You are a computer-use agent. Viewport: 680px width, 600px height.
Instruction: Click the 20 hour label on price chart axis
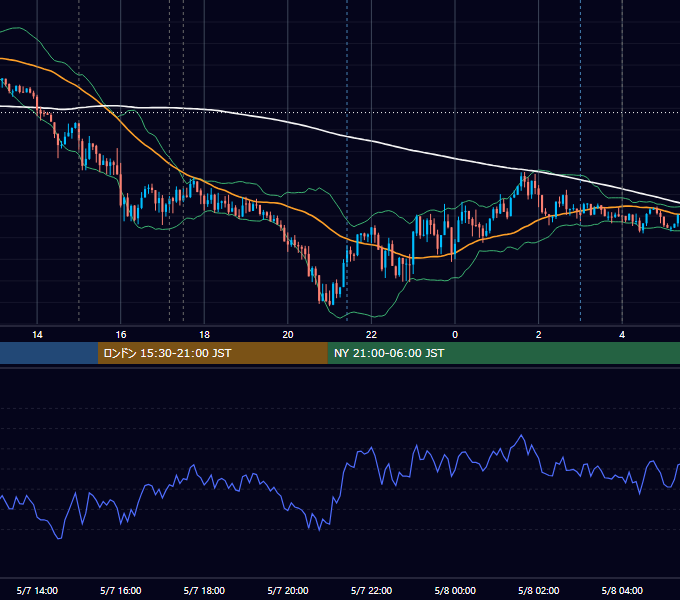(x=288, y=335)
